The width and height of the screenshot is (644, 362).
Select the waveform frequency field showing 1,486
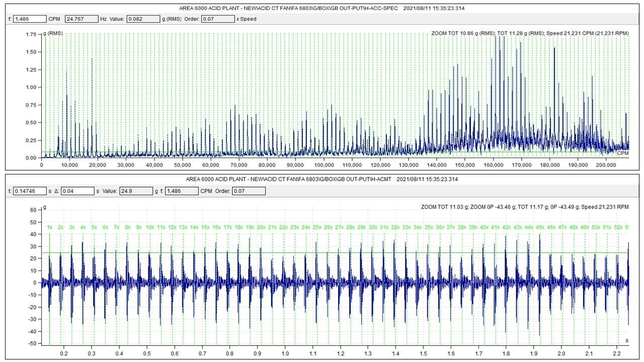tap(181, 191)
